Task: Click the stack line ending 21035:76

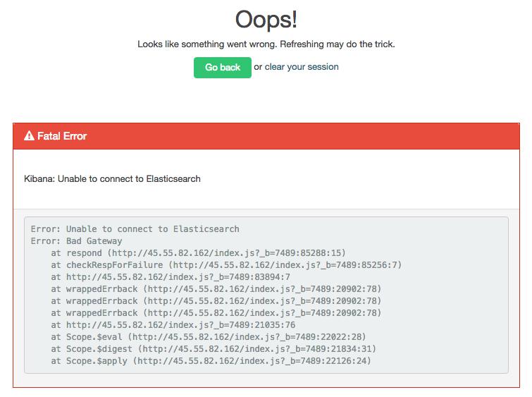Action: tap(173, 325)
